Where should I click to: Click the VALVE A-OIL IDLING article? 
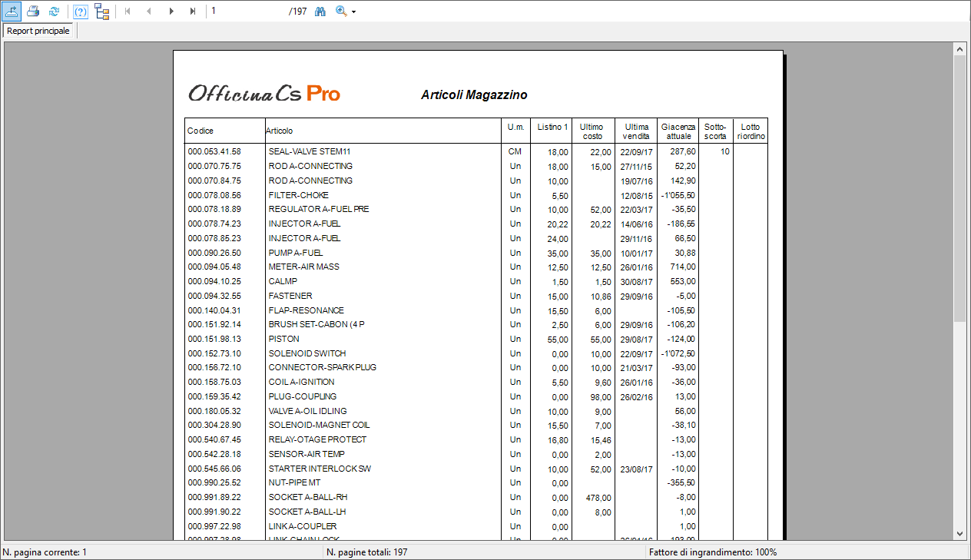[308, 411]
